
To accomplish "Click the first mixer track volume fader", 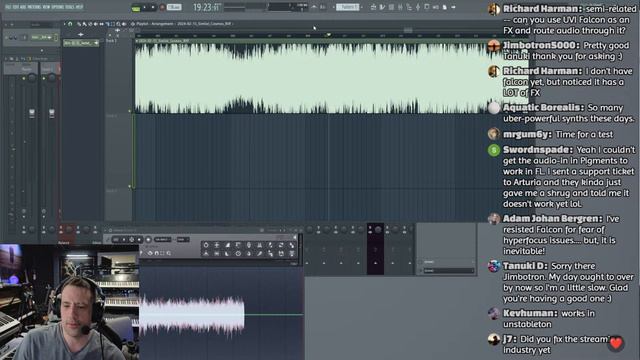I will coord(32,113).
